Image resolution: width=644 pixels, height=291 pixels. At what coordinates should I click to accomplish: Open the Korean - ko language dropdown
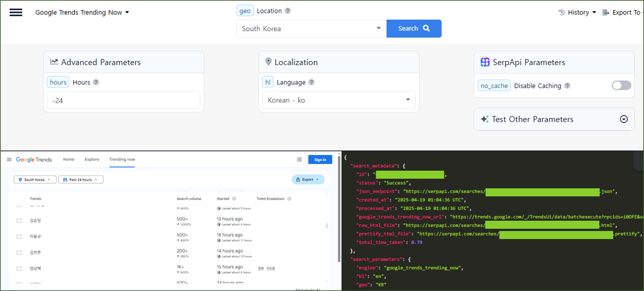click(x=339, y=100)
